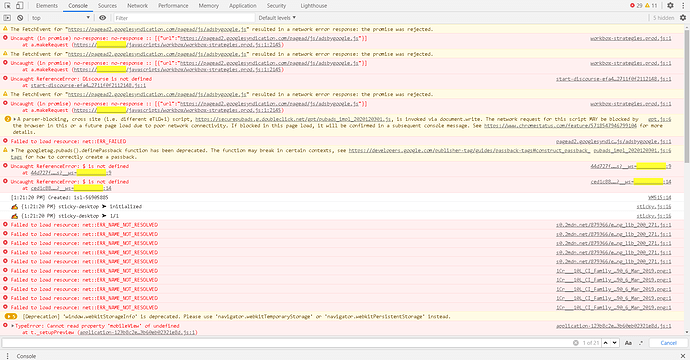The image size is (690, 360).
Task: Click the 'Failed to load resource: net::ERR_FAILED' message
Action: (68, 141)
